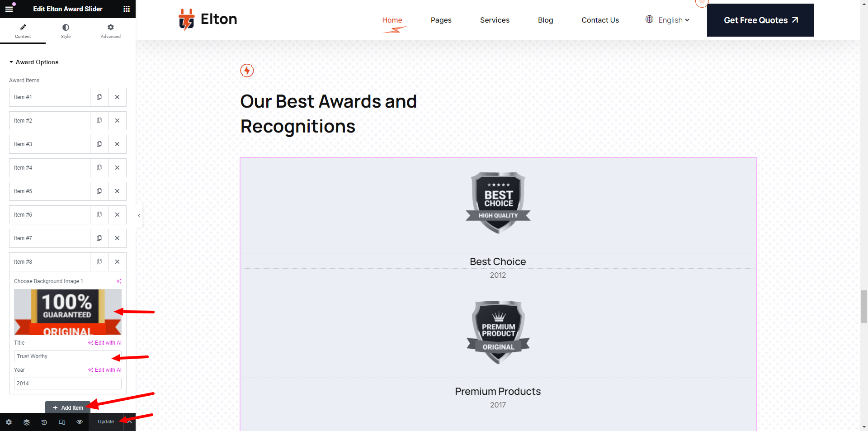Open the Elementor hamburger menu
868x431 pixels.
[x=9, y=9]
